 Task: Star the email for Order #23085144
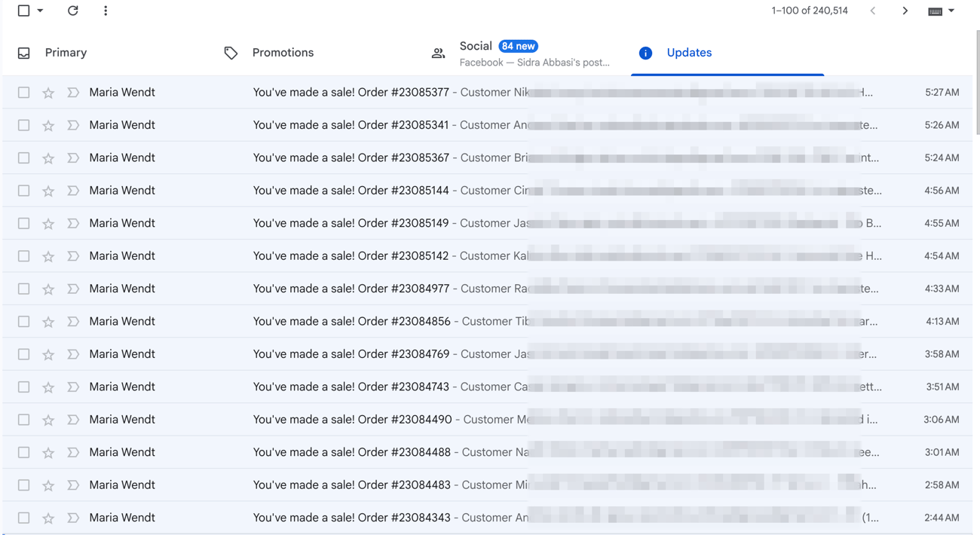48,191
